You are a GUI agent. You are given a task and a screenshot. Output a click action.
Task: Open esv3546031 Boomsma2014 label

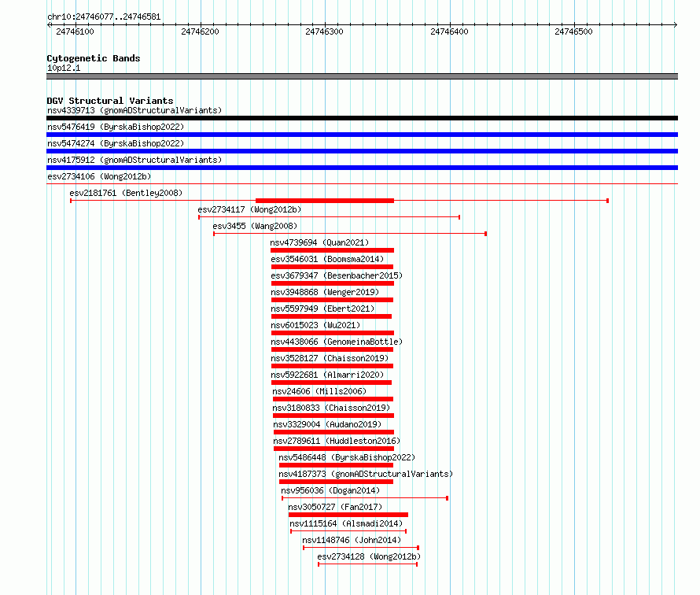(x=327, y=259)
